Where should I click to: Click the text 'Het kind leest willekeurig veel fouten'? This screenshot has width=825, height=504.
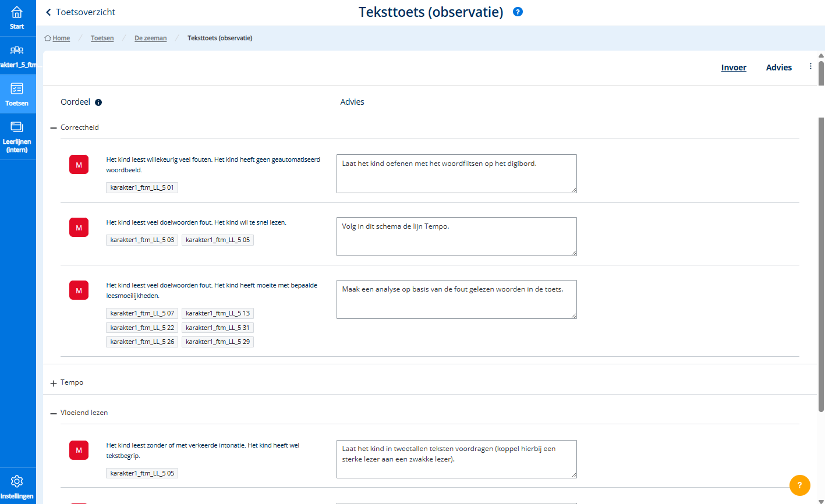(x=159, y=159)
